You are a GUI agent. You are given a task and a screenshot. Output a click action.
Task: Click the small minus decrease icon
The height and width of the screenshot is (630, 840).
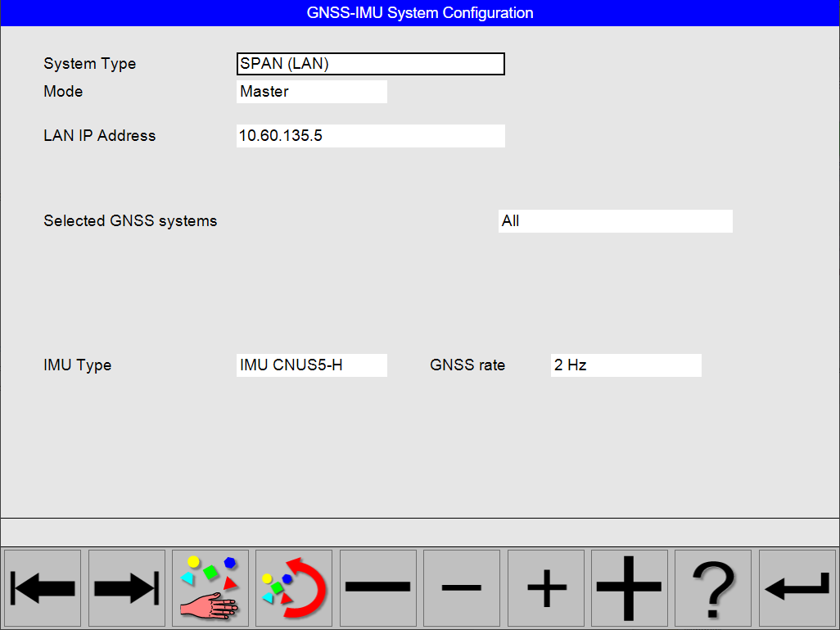coord(461,588)
